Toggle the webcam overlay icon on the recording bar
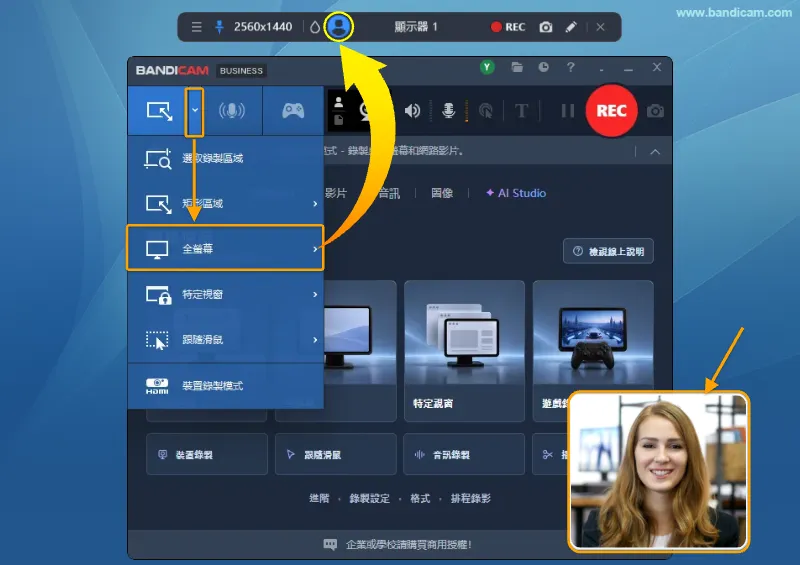Viewport: 800px width, 565px height. point(339,27)
